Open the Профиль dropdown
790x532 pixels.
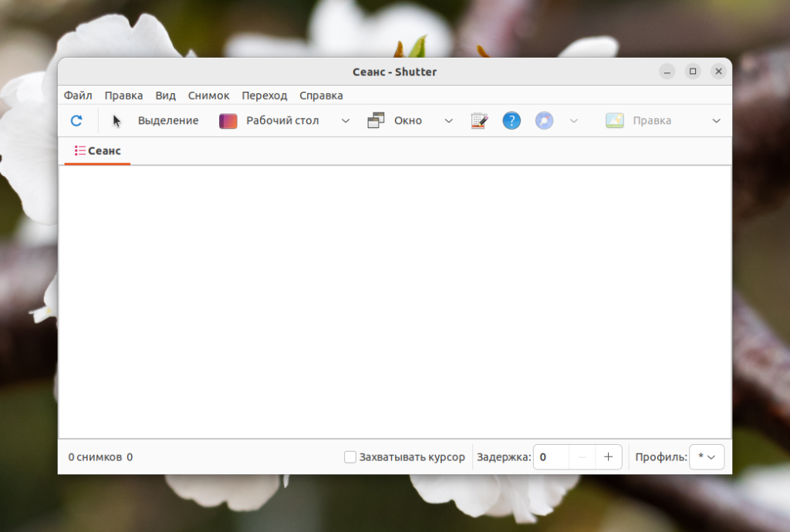tap(707, 457)
